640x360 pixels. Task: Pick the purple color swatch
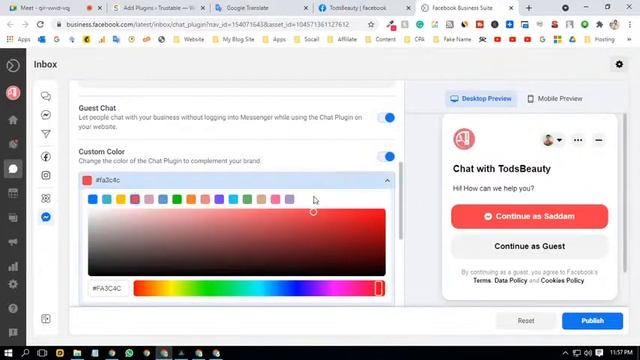[219, 199]
